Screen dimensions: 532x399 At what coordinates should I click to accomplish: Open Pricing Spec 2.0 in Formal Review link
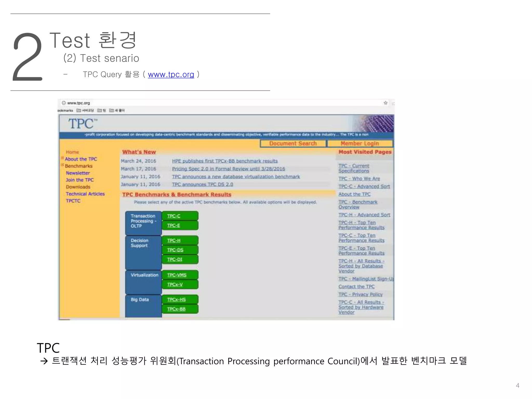pos(229,169)
